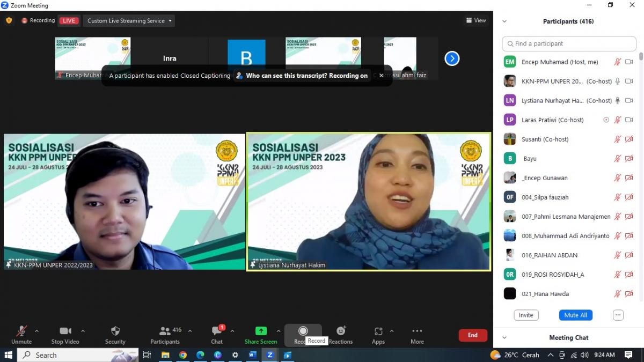Click the encryption shield icon top-left

(x=9, y=20)
